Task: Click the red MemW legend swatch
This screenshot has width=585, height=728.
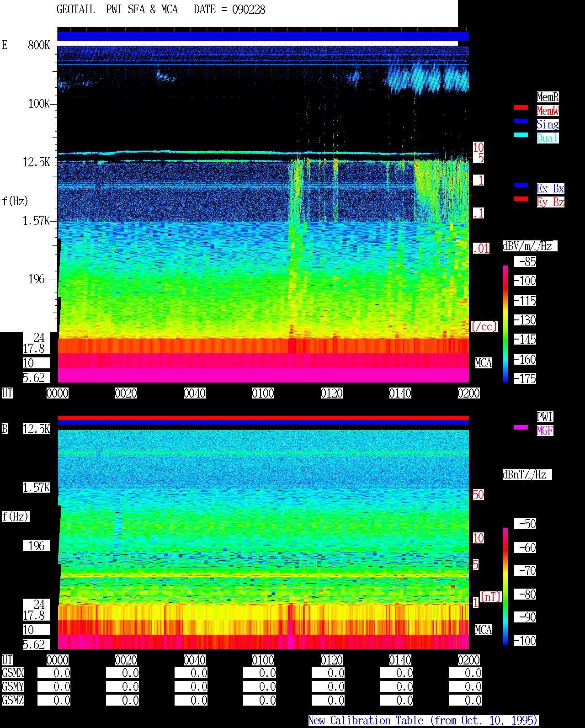Action: point(521,107)
